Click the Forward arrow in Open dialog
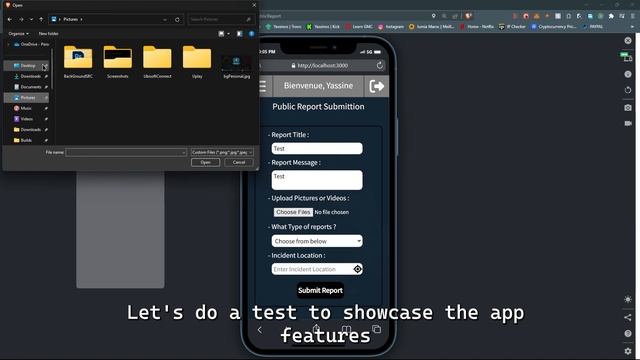The height and width of the screenshot is (360, 640). point(21,19)
